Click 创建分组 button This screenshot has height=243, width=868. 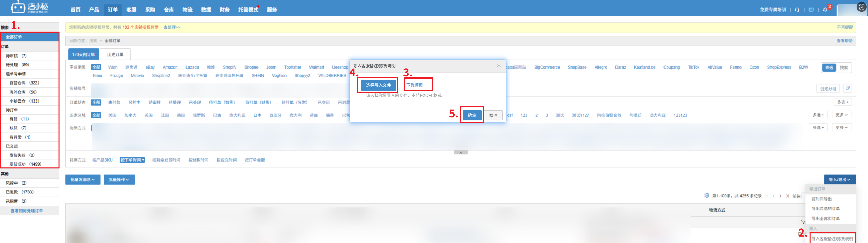point(828,88)
